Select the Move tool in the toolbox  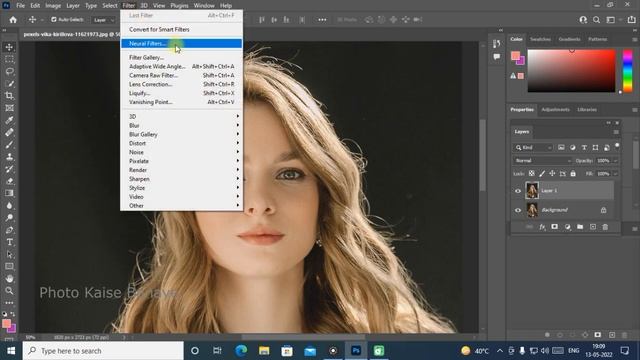coord(9,47)
